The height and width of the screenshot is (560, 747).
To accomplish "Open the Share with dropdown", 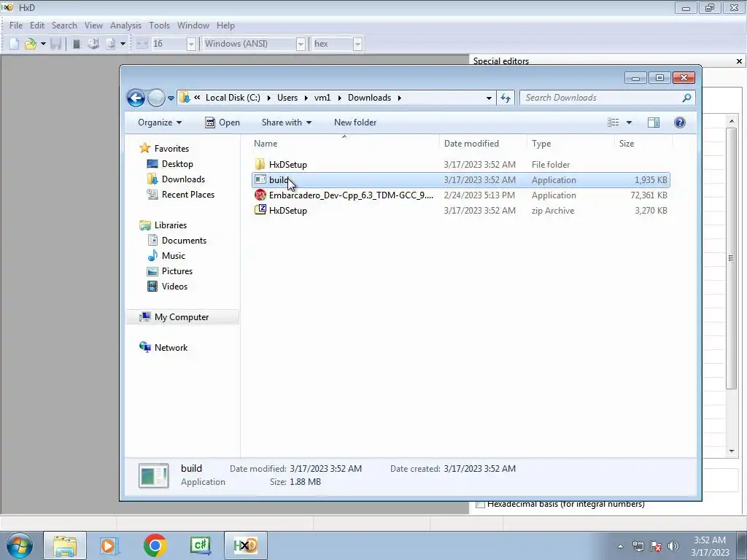I will tap(286, 122).
